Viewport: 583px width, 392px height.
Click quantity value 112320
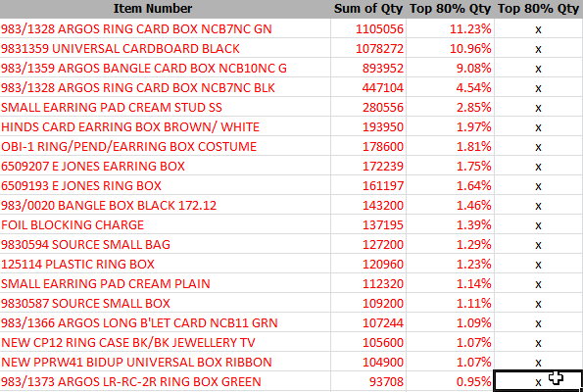[382, 284]
